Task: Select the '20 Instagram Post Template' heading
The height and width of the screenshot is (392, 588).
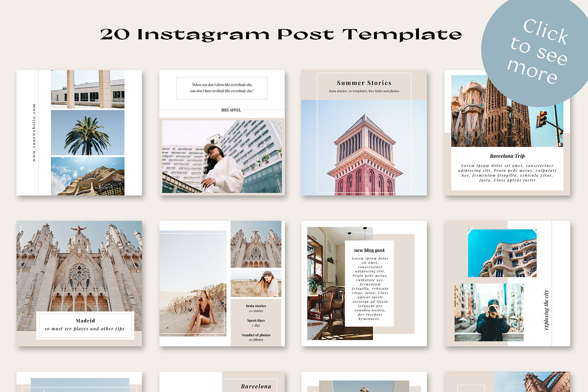Action: pos(281,34)
